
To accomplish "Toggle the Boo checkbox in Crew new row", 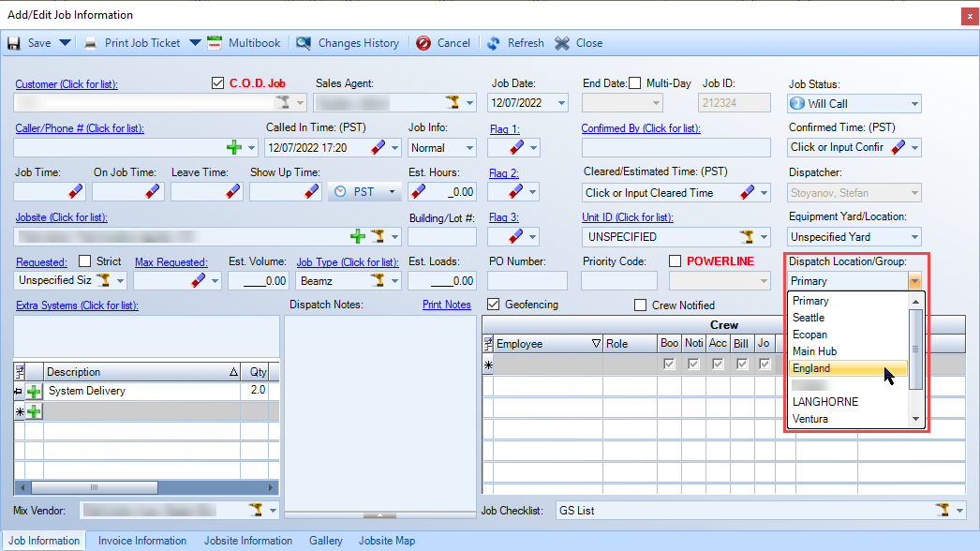I will point(669,364).
